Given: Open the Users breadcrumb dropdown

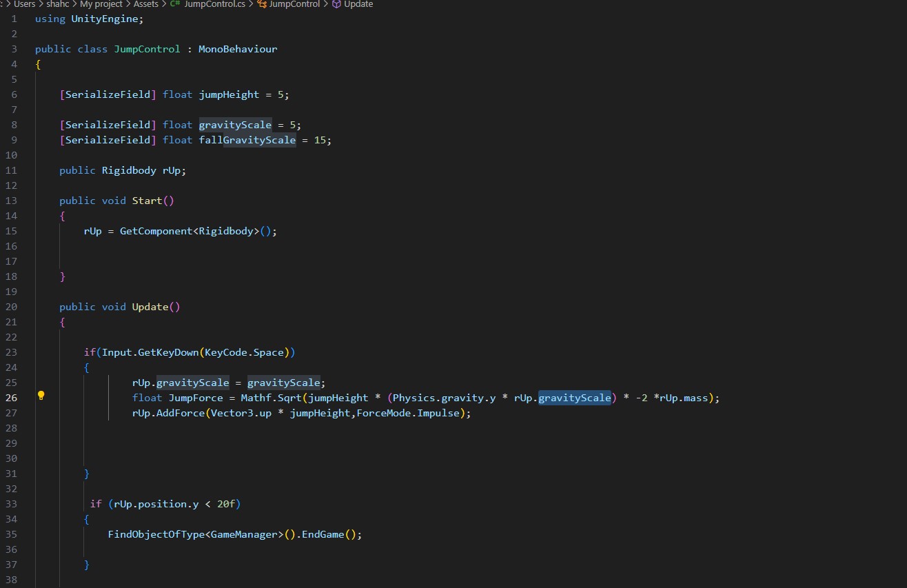Looking at the screenshot, I should coord(24,4).
